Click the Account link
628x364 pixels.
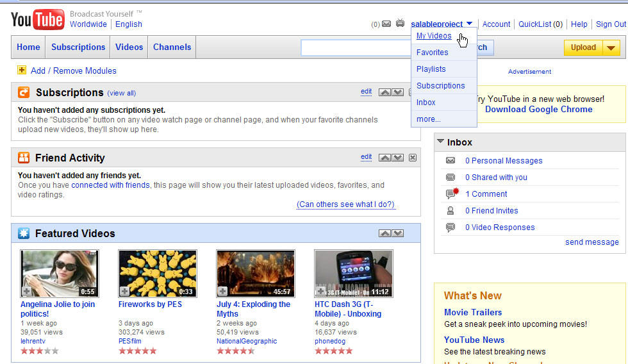coord(496,24)
